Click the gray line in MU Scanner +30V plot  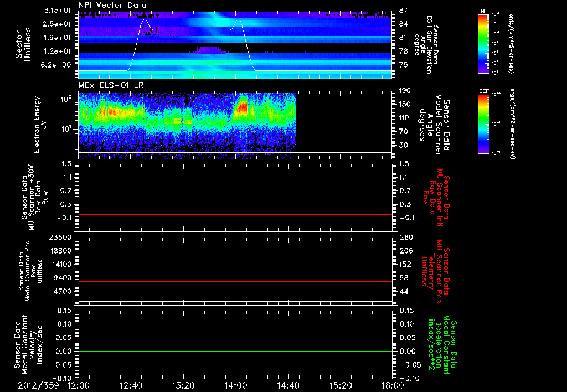click(x=235, y=214)
